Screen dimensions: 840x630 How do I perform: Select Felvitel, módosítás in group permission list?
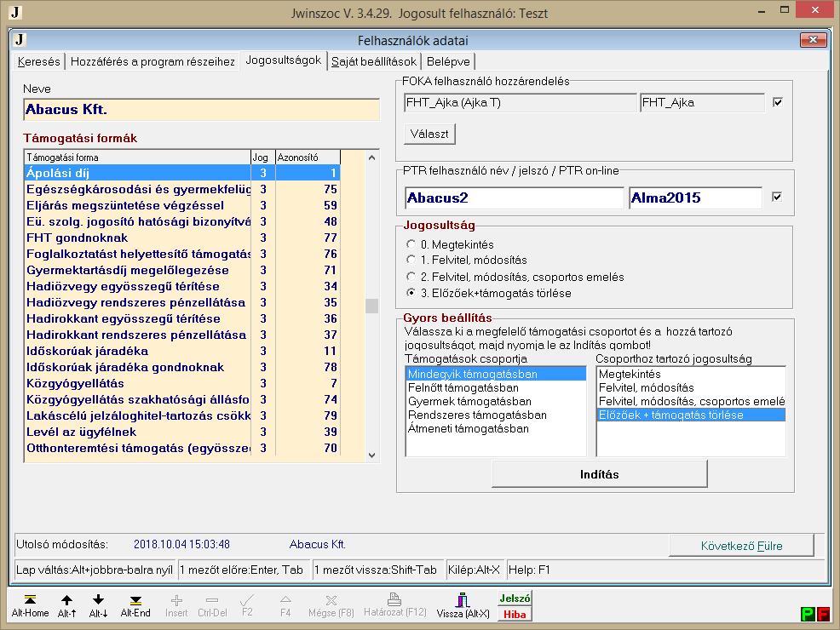tap(691, 387)
